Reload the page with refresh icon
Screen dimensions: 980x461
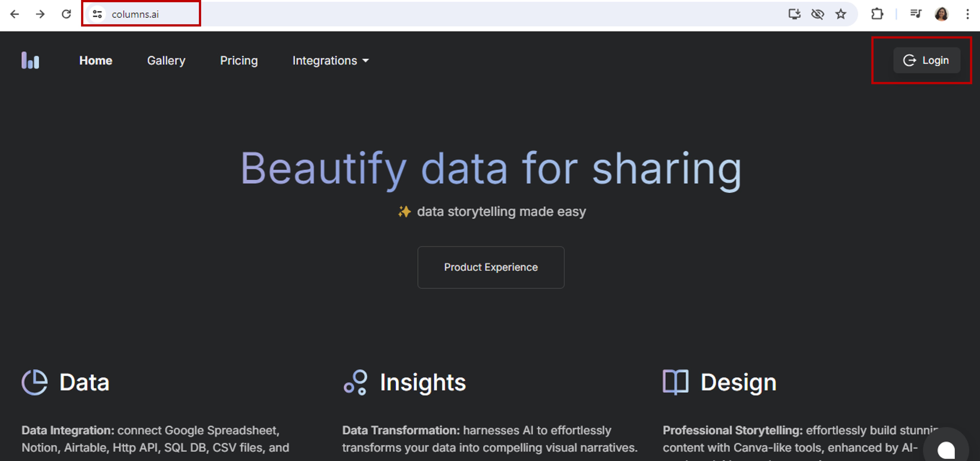coord(66,14)
